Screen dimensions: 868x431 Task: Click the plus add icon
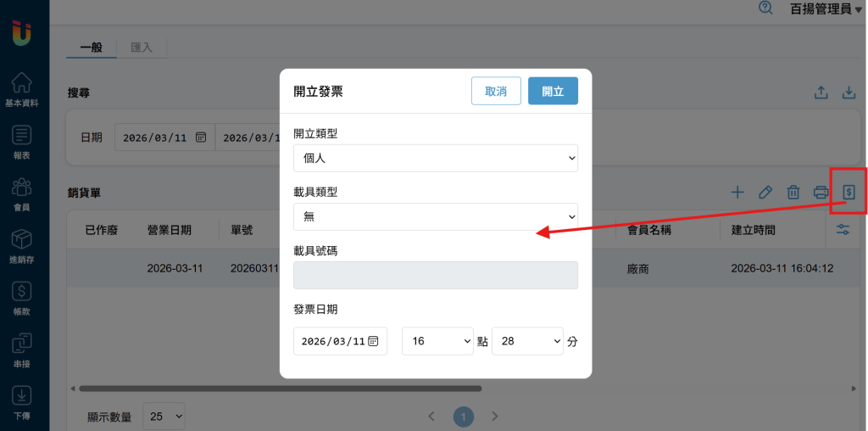(737, 192)
